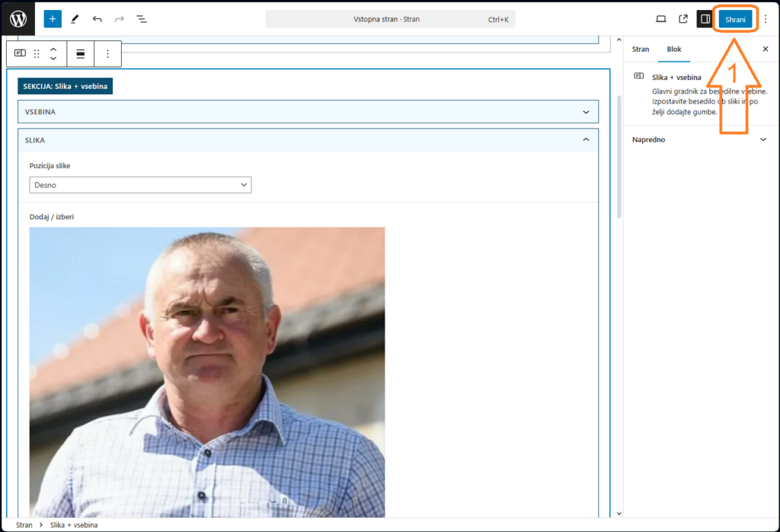This screenshot has width=780, height=532.
Task: Move the block up
Action: (53, 49)
